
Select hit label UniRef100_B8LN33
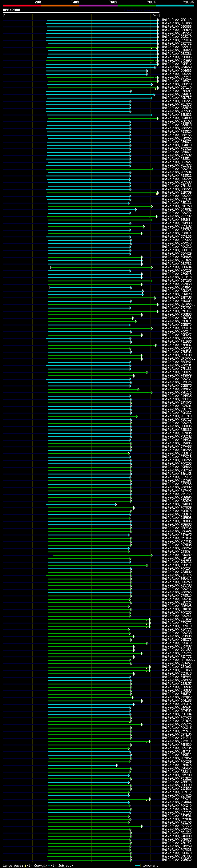[x=177, y=115]
